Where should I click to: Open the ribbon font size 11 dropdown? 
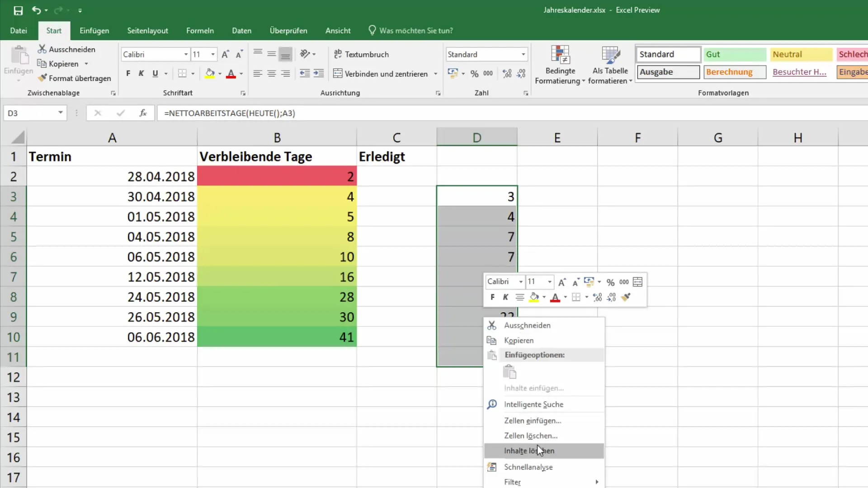click(213, 54)
